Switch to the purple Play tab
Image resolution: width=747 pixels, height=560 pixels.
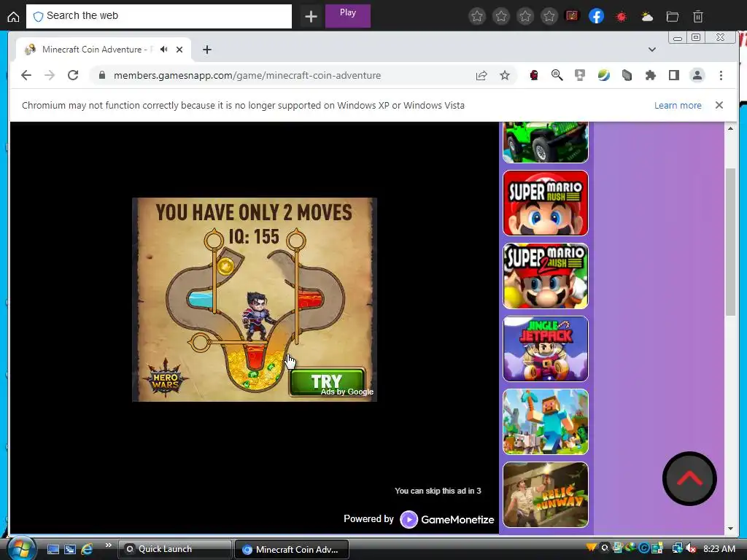348,16
